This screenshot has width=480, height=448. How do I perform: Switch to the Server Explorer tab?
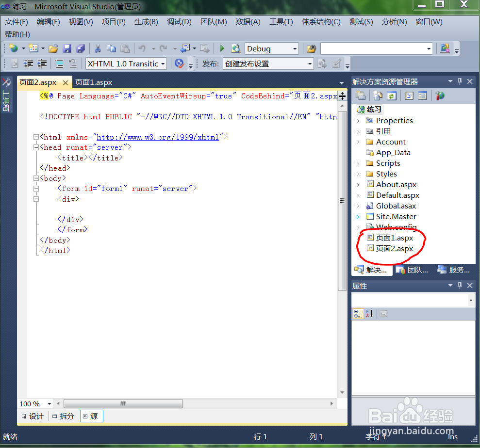click(454, 270)
